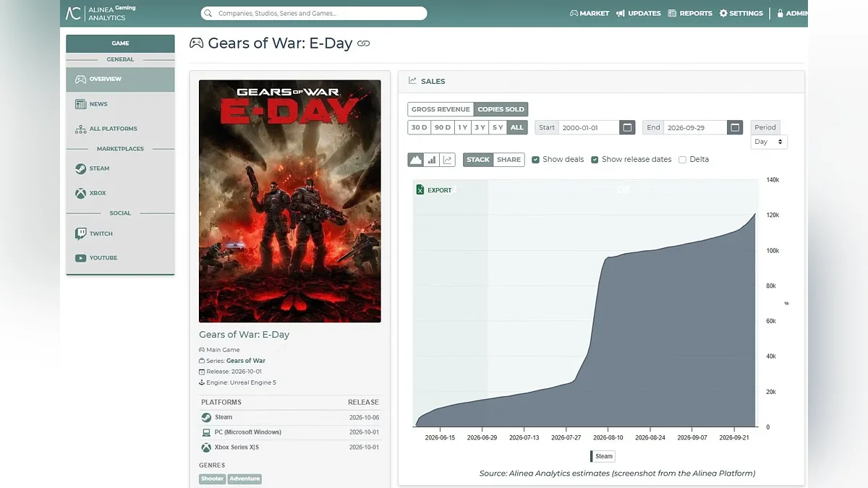
Task: Click the link icon beside game title
Action: point(364,43)
